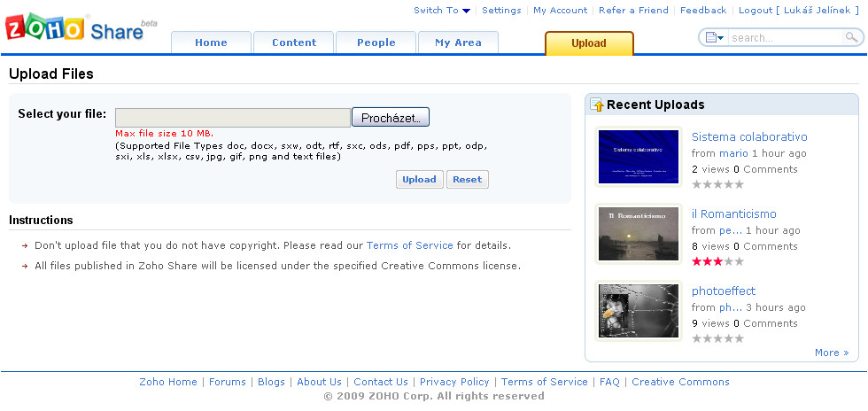Switch to the Content tab
Image resolution: width=868 pixels, height=411 pixels.
tap(294, 43)
